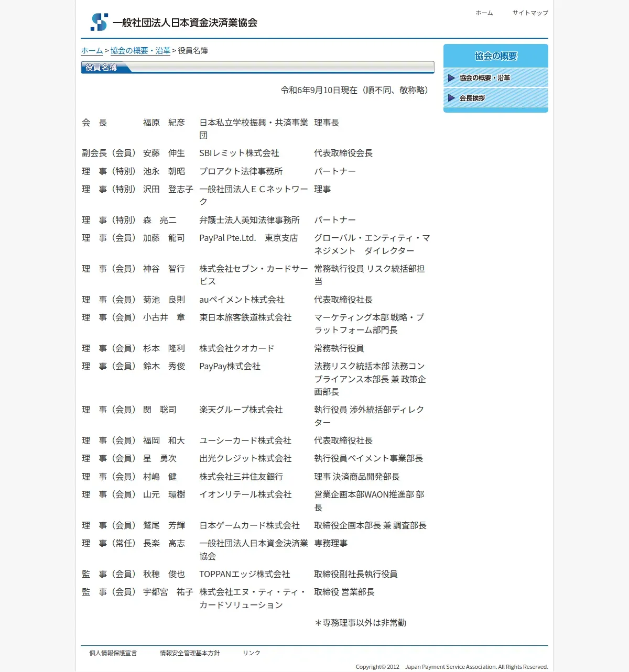
Task: Click プロアクト法律事務所 cell
Action: tap(241, 171)
